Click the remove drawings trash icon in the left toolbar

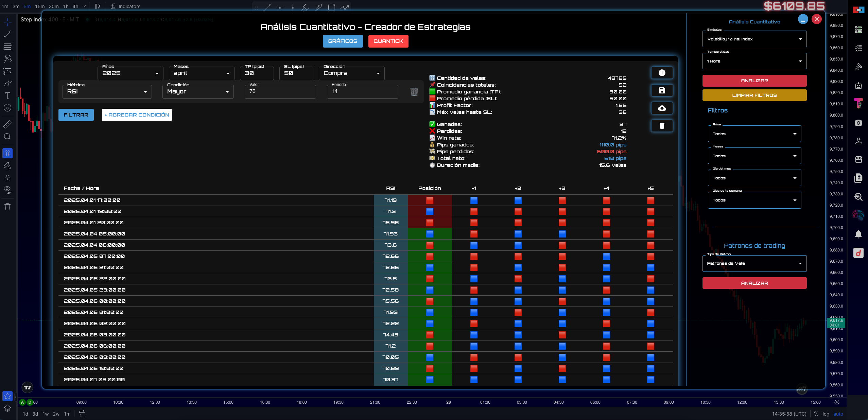pyautogui.click(x=7, y=207)
